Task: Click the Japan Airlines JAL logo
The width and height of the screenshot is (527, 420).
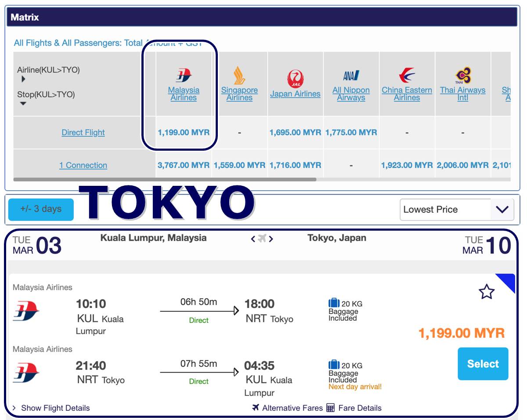Action: [296, 79]
